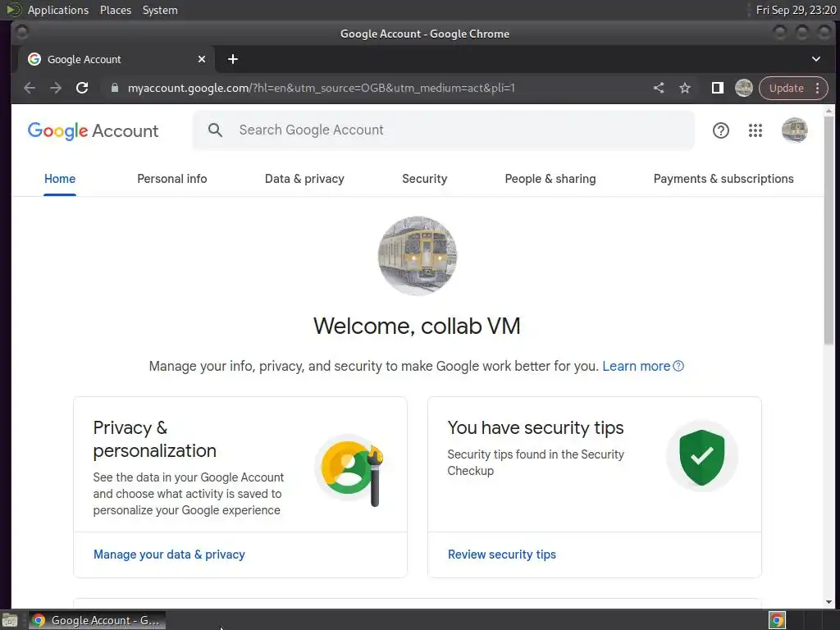Open People & sharing tab
Screen dimensions: 840x630
tap(550, 179)
